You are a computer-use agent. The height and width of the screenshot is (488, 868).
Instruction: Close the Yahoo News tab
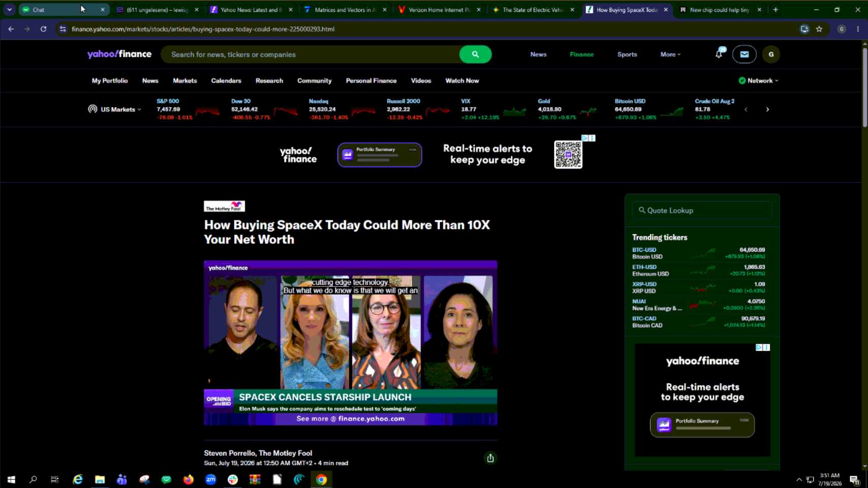point(291,10)
